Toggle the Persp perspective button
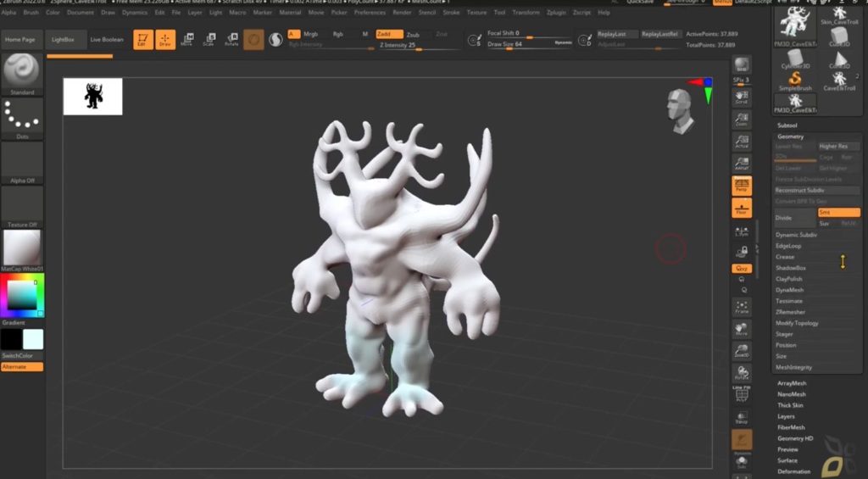Viewport: 868px width, 479px height. point(741,186)
